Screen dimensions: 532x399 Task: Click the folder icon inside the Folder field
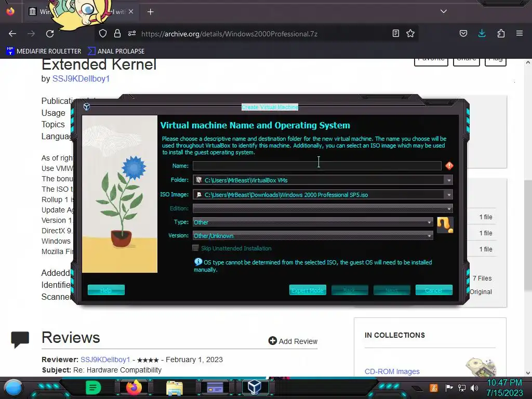(199, 180)
